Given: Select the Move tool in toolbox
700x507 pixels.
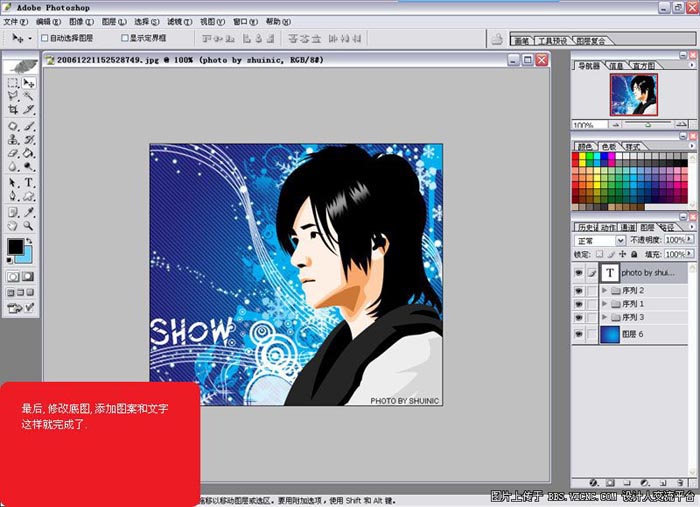Looking at the screenshot, I should [29, 83].
